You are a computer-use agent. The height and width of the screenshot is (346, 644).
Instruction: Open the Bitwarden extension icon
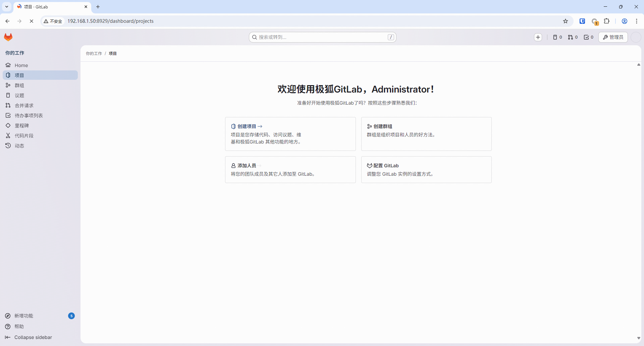[x=582, y=21]
